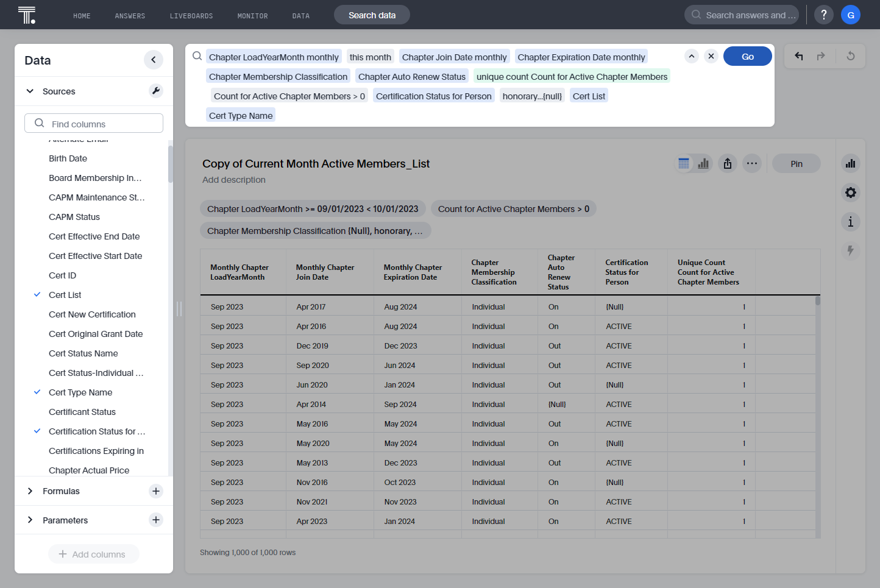Viewport: 880px width, 588px height.
Task: Expand the Parameters section
Action: [30, 520]
